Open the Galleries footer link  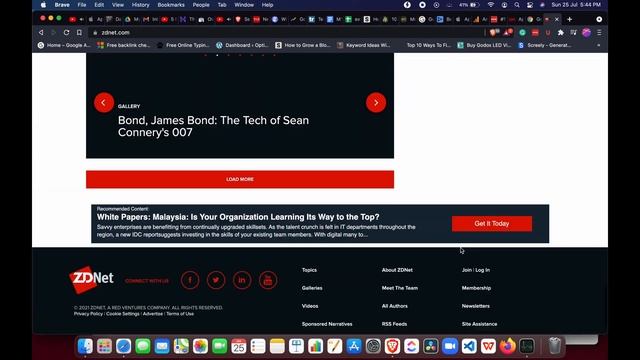[x=312, y=288]
